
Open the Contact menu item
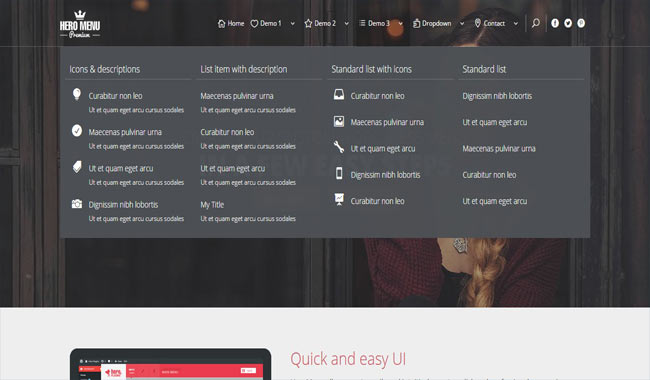[x=494, y=24]
